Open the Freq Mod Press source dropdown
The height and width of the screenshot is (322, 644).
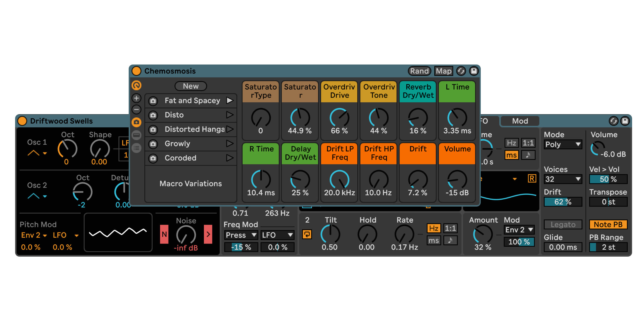coord(241,235)
